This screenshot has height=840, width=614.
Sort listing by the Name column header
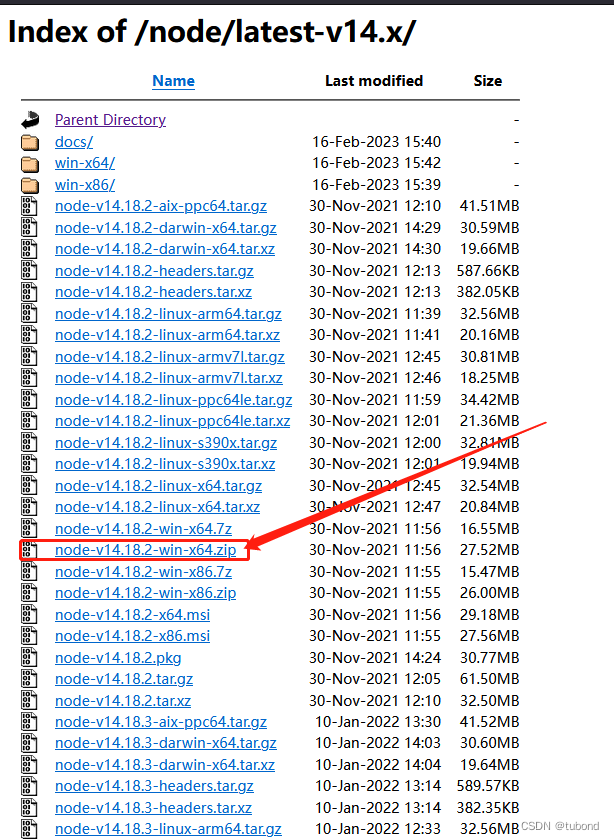tap(173, 81)
